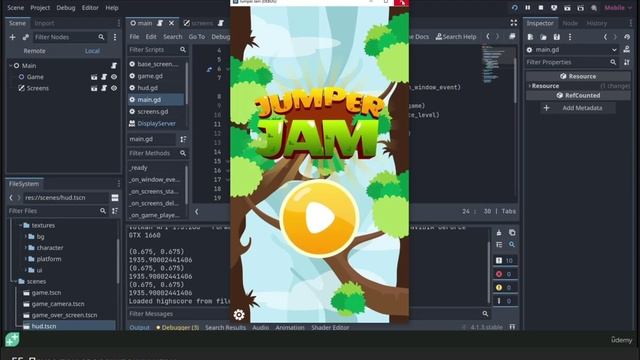
Task: Click Search Help in script editor
Action: click(456, 37)
